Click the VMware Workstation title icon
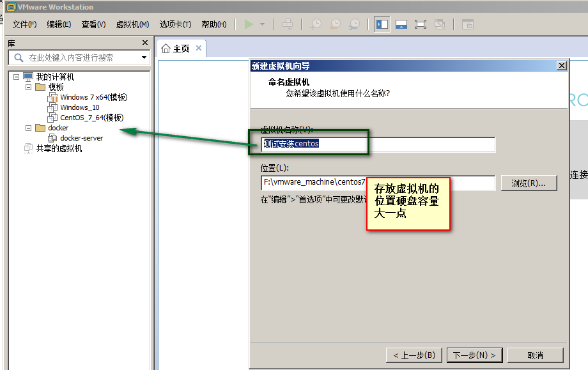The width and height of the screenshot is (588, 370). pos(12,7)
